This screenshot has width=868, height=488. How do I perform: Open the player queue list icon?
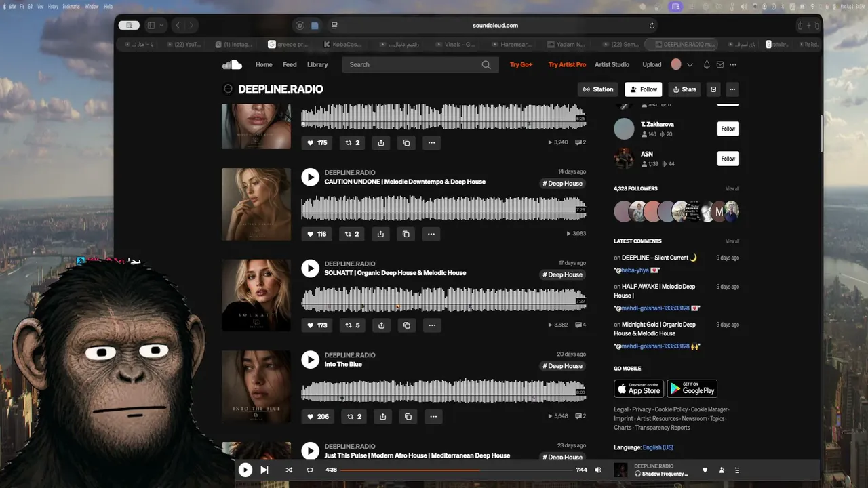(737, 470)
